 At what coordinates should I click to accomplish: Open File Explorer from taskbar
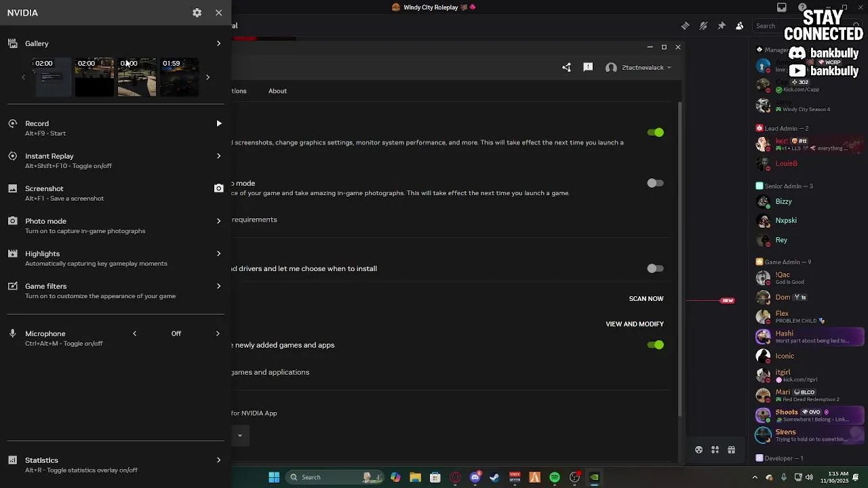(x=415, y=477)
